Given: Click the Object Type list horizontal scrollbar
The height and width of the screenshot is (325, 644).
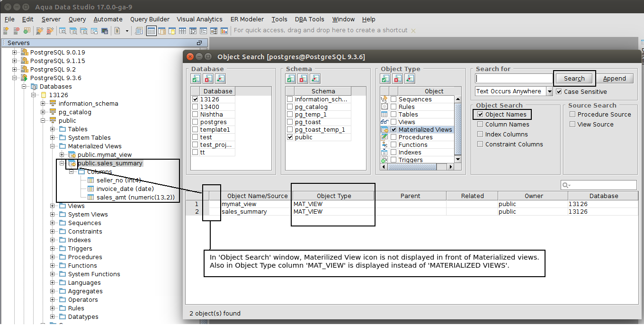Looking at the screenshot, I should point(417,167).
